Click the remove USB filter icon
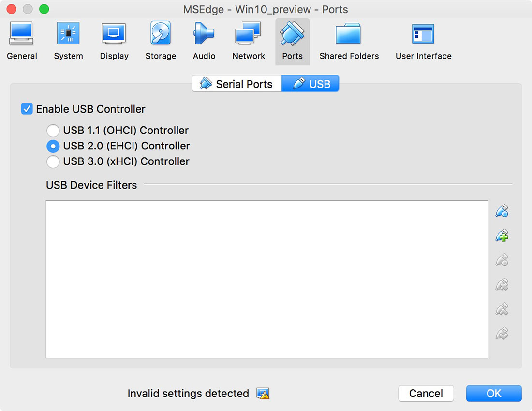The height and width of the screenshot is (411, 532). (502, 284)
